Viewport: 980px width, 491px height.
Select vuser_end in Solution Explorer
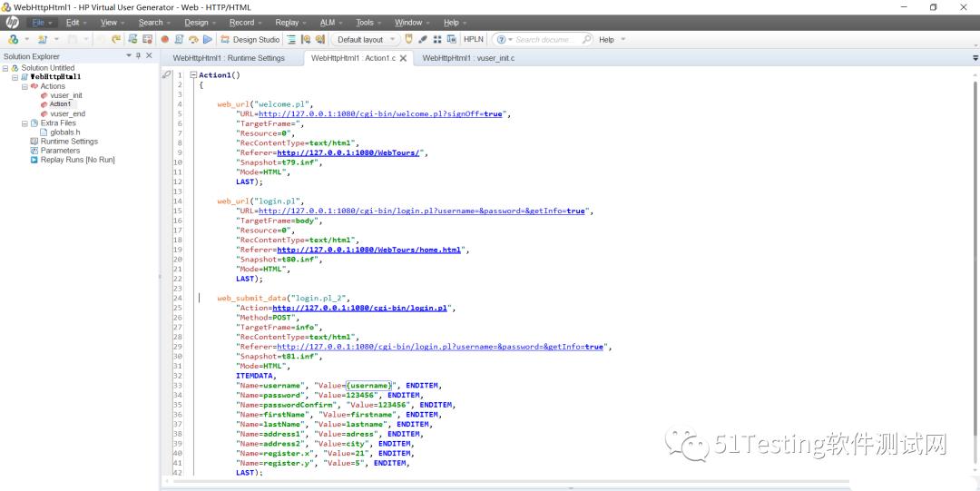67,113
